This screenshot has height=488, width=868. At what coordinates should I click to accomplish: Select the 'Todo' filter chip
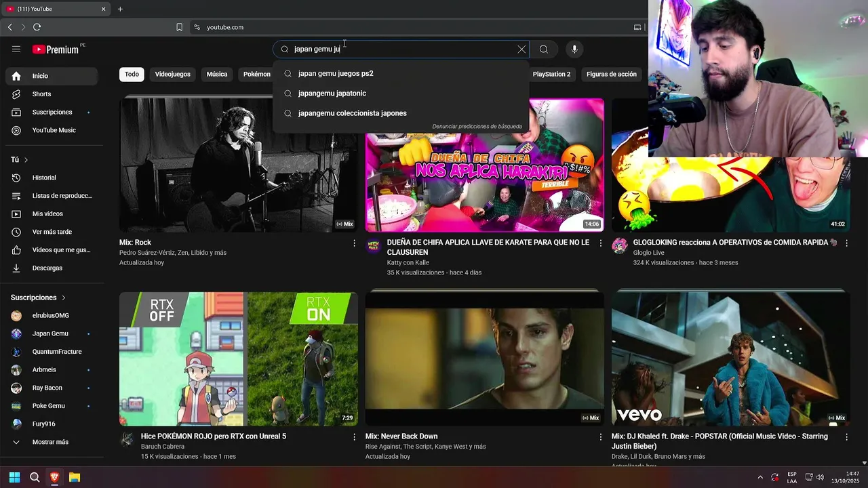[132, 74]
